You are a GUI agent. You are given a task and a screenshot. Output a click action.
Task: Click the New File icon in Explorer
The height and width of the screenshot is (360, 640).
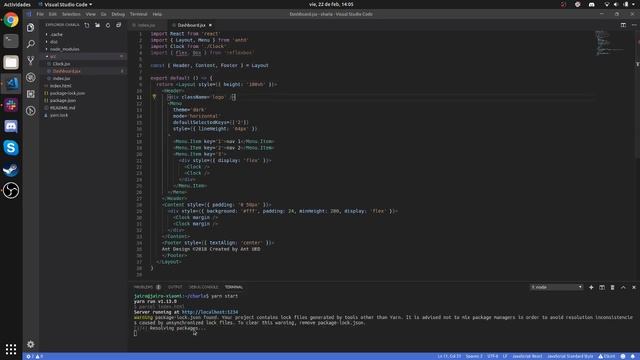pyautogui.click(x=87, y=25)
